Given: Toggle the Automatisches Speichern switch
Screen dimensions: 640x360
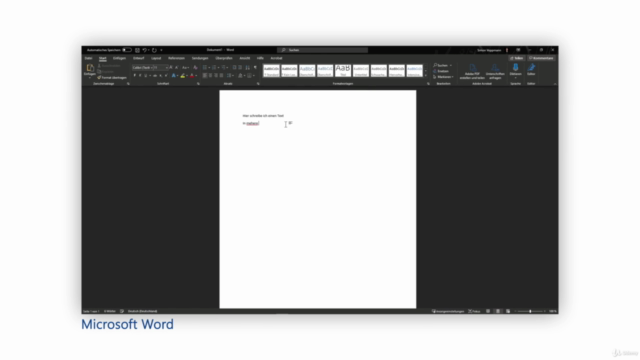Looking at the screenshot, I should click(x=127, y=50).
